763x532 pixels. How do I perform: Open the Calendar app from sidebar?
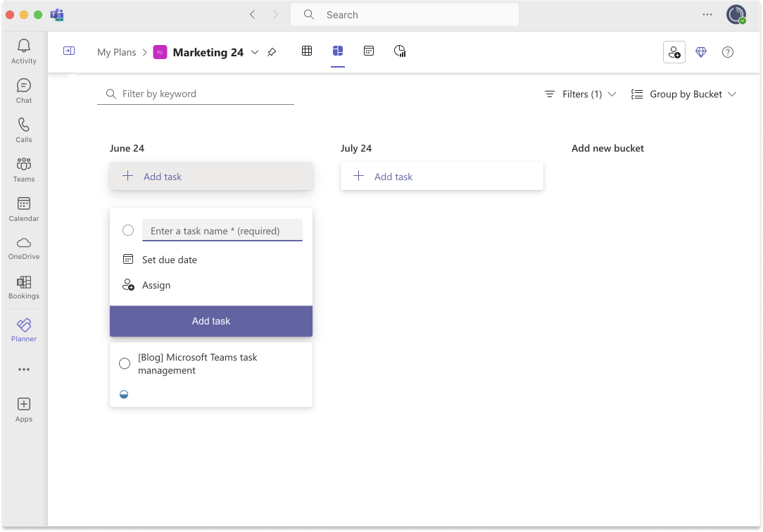click(23, 208)
